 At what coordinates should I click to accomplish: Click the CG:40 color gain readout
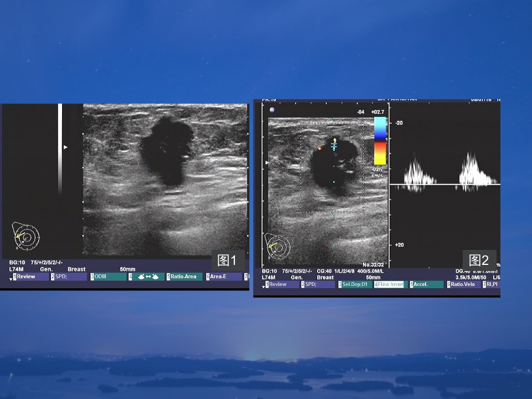click(x=324, y=271)
